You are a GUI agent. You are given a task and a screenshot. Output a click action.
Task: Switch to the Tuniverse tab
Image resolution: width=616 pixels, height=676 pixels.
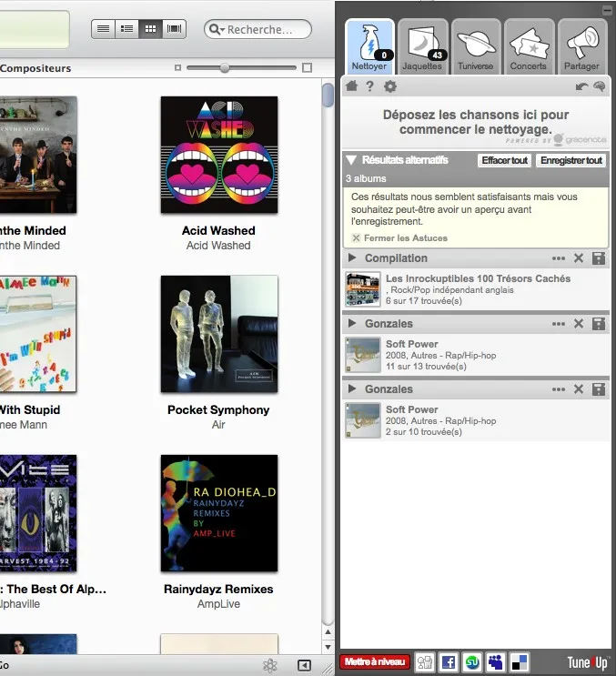(x=476, y=46)
